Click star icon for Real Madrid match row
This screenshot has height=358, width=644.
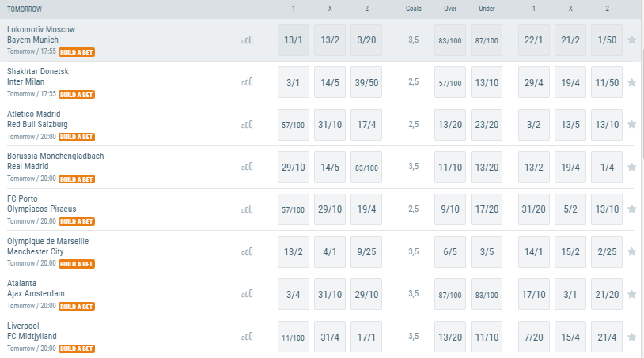(631, 167)
